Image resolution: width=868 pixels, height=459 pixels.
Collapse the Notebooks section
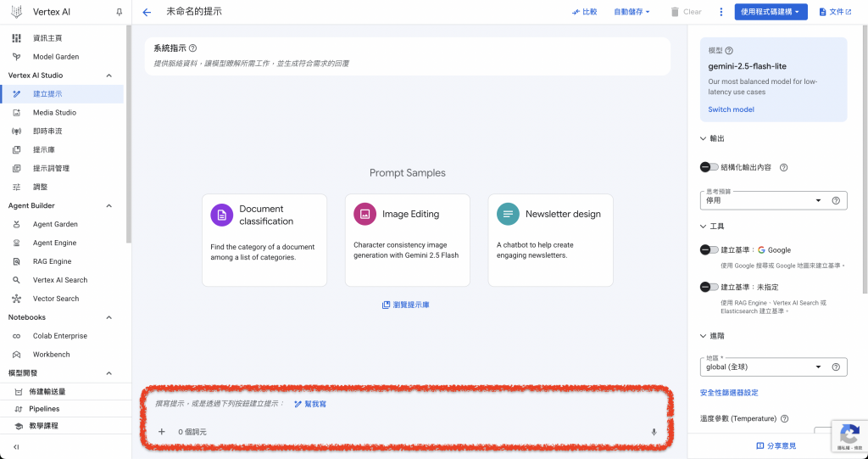[109, 317]
